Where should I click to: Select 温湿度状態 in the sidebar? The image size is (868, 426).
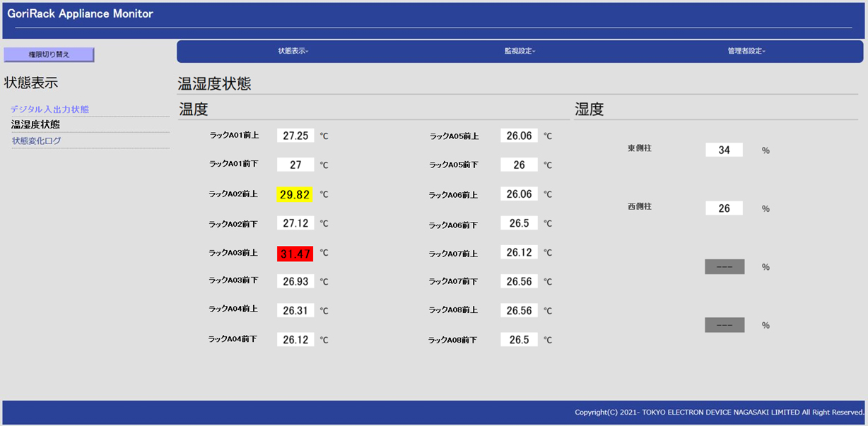point(35,125)
